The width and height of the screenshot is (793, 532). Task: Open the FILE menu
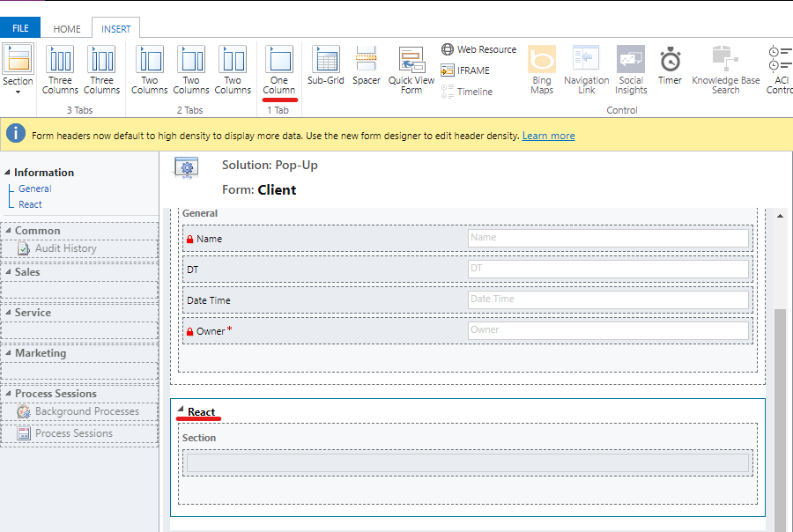(19, 27)
